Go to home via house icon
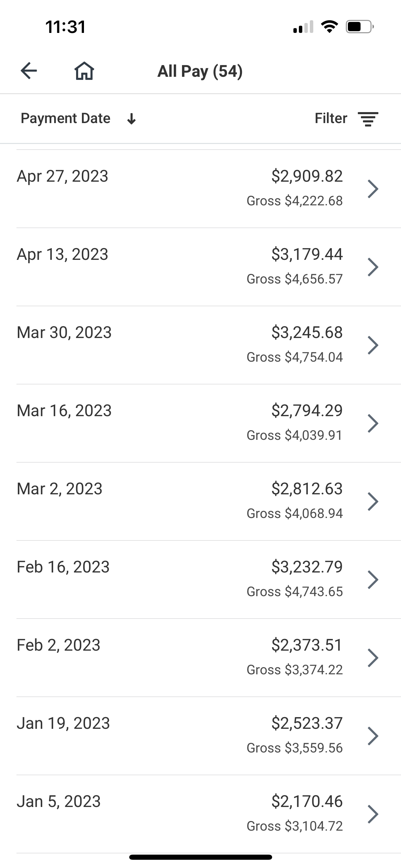This screenshot has height=868, width=401. [84, 71]
